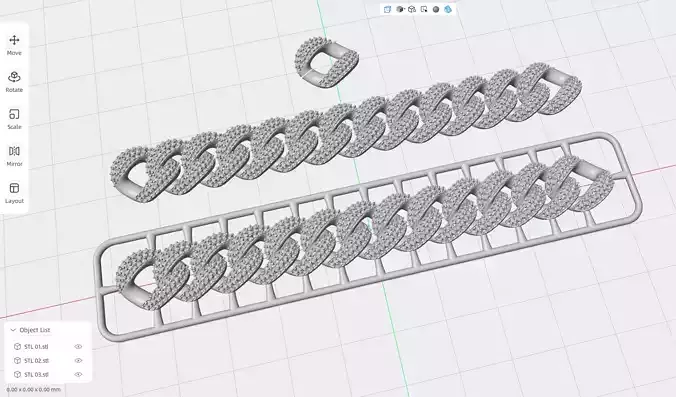Click the cube icon beside STL 03.stl
The height and width of the screenshot is (397, 676).
tap(17, 375)
